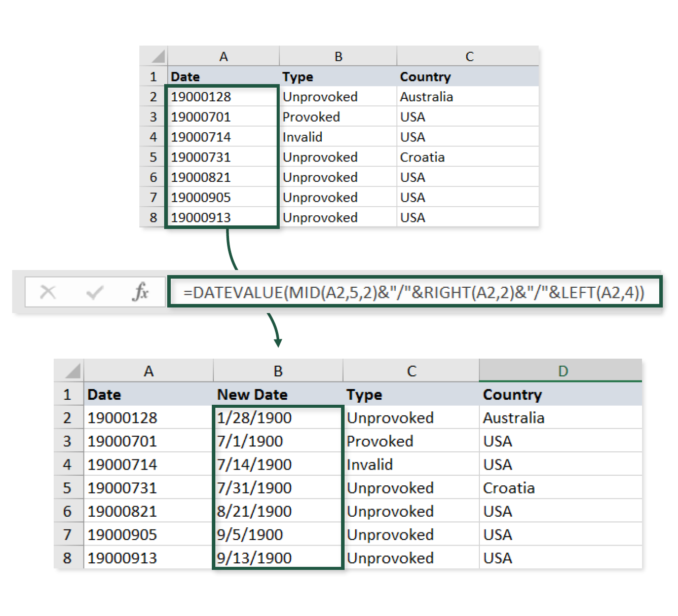
Task: Open the Insert Function fx icon
Action: [140, 292]
